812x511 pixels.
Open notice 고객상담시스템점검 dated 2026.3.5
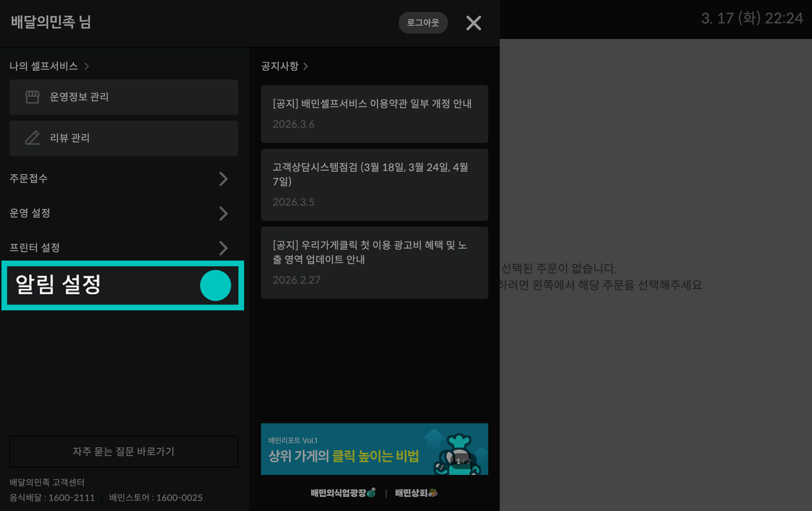[374, 185]
